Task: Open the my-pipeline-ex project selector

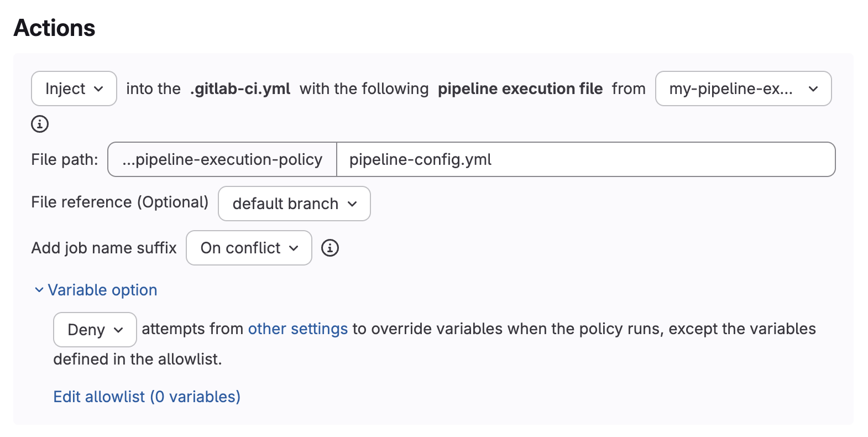Action: (743, 89)
